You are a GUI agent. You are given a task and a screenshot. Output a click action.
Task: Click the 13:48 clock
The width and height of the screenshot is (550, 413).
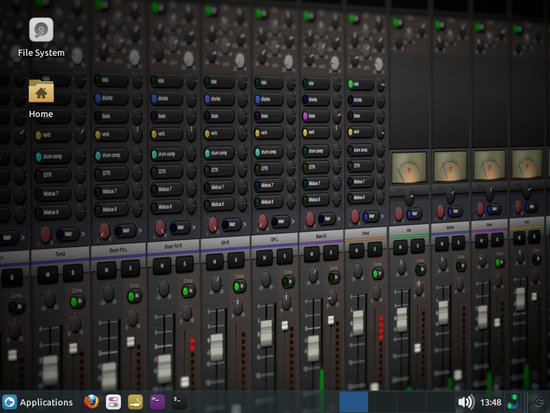[490, 402]
